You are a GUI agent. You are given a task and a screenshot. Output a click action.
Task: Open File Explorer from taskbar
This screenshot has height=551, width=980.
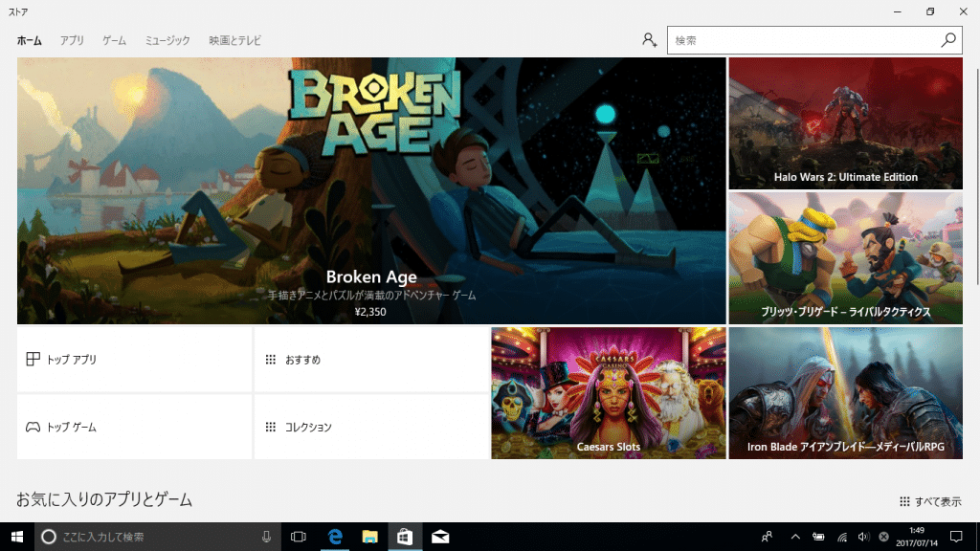click(x=370, y=537)
